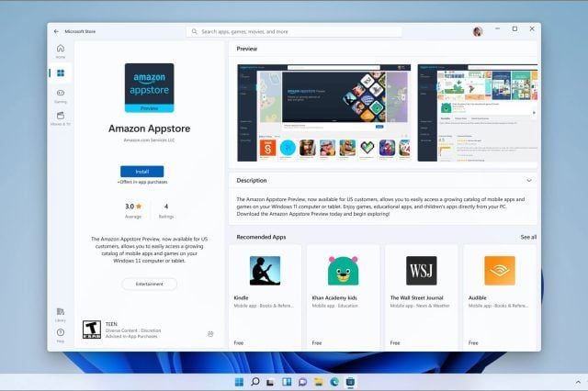This screenshot has height=391, width=588.
Task: Open the Audible app icon
Action: [500, 271]
